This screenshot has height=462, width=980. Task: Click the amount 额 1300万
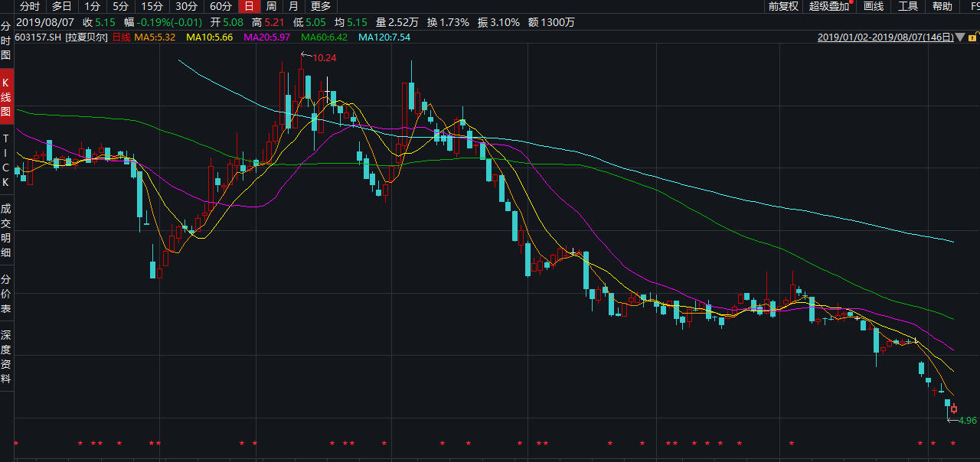[x=552, y=22]
